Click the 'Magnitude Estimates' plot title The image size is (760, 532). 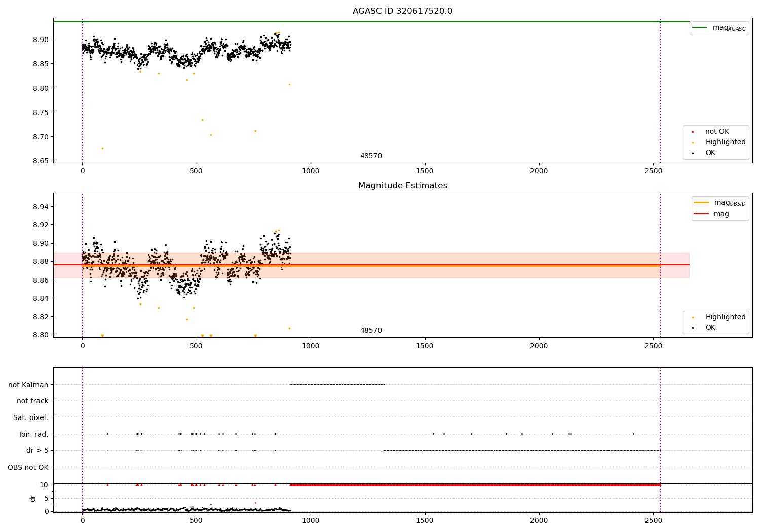click(x=402, y=186)
